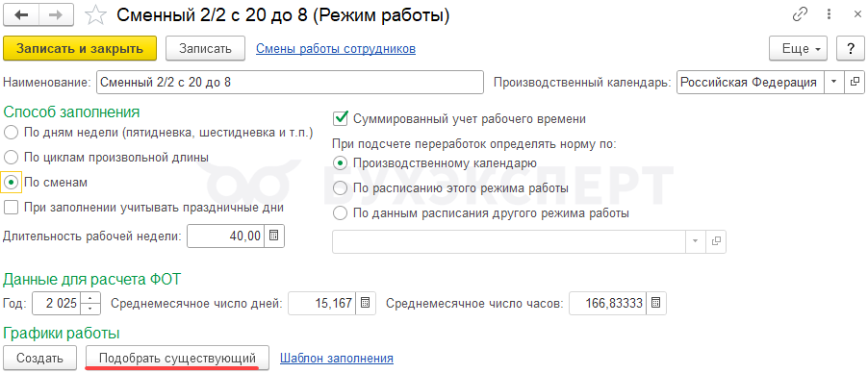
Task: Toggle Суммированный учет рабочего времени checkbox
Action: tap(341, 118)
